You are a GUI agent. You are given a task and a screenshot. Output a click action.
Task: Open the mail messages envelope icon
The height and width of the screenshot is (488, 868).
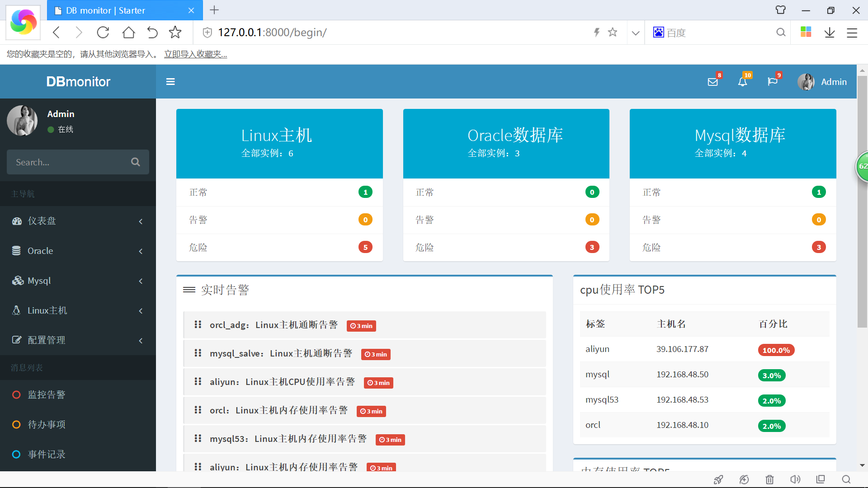713,82
